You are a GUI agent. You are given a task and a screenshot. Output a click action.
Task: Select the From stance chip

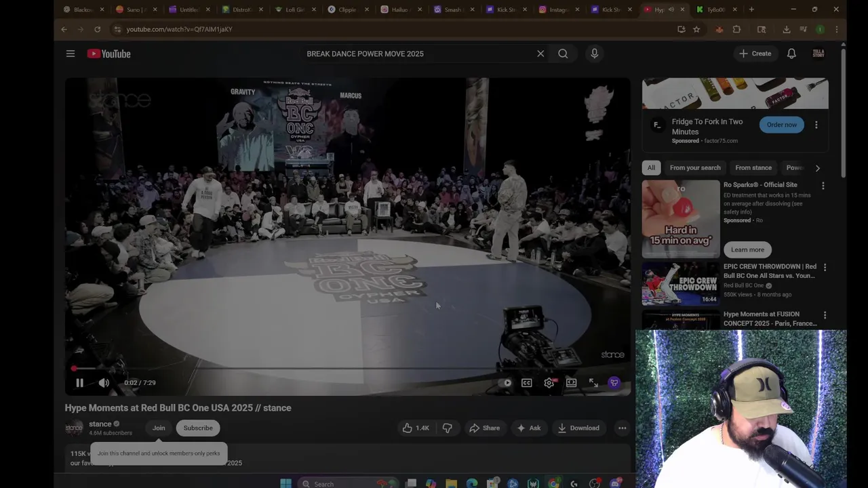[753, 167]
